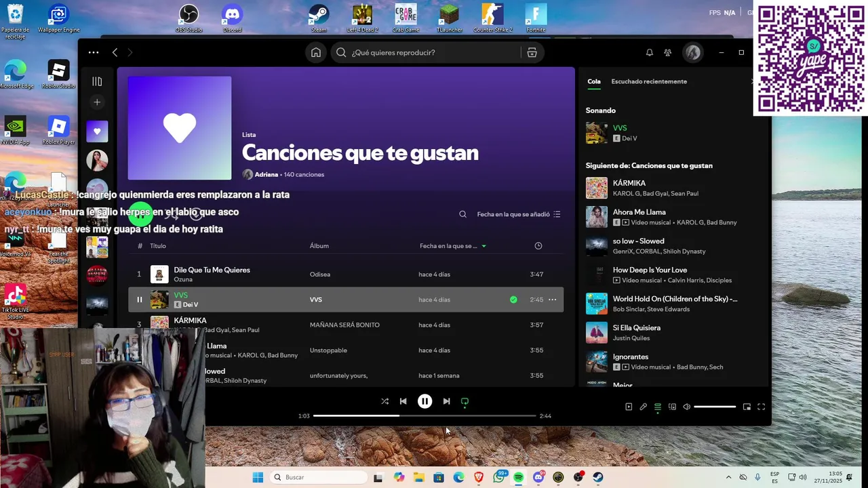Open OBS Studio desktop shortcut
The height and width of the screenshot is (488, 868).
pos(189,18)
